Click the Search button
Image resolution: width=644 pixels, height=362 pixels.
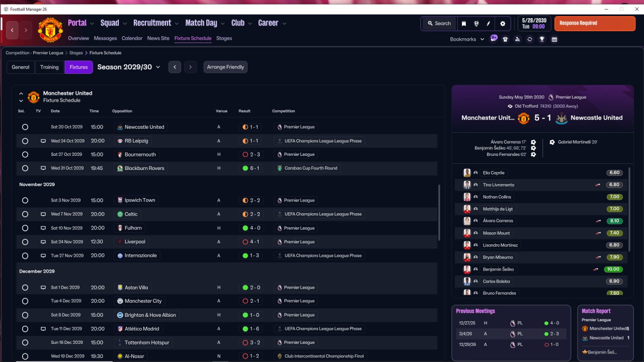coord(439,24)
